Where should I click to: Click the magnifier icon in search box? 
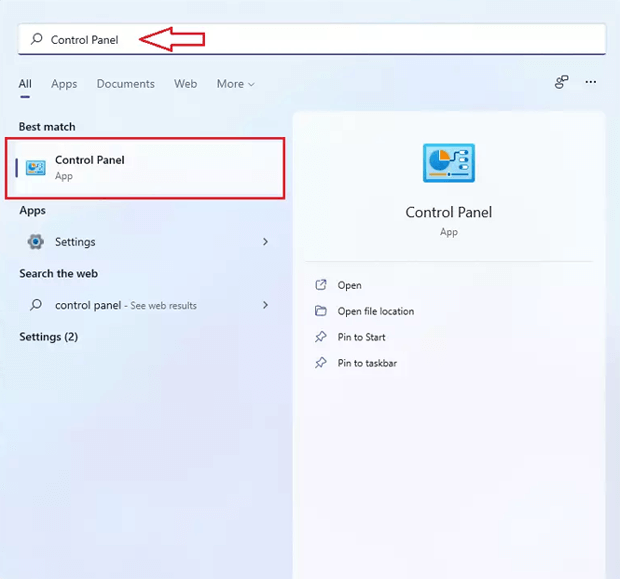pos(37,40)
